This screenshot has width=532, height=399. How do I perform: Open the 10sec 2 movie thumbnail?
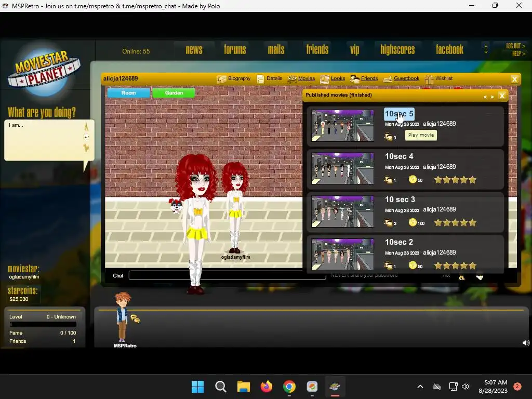(342, 255)
